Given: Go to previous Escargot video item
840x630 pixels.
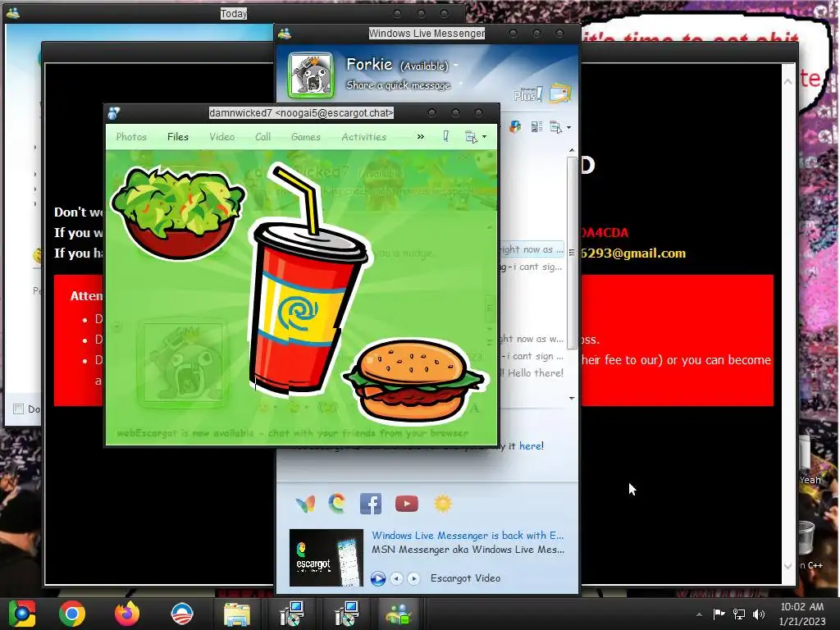Looking at the screenshot, I should 396,578.
